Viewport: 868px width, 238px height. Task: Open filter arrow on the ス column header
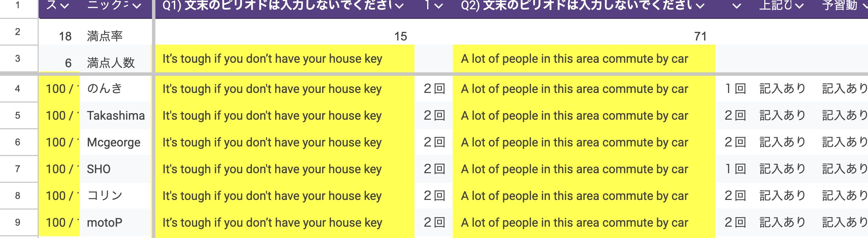pos(64,5)
